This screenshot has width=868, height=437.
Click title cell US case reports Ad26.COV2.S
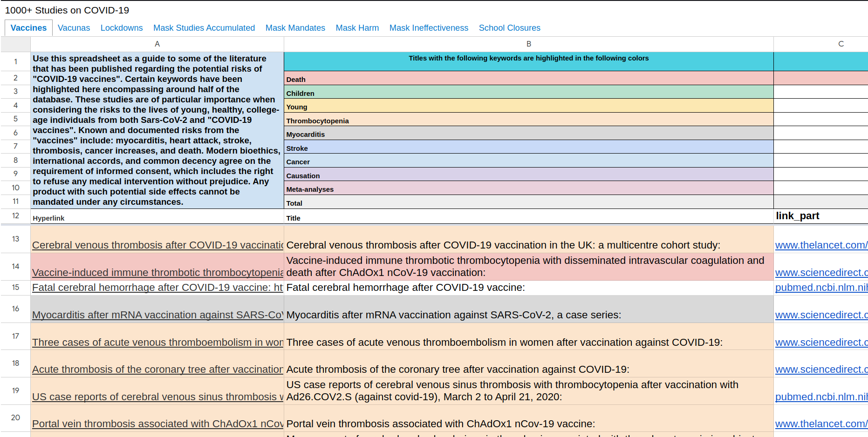pos(529,391)
